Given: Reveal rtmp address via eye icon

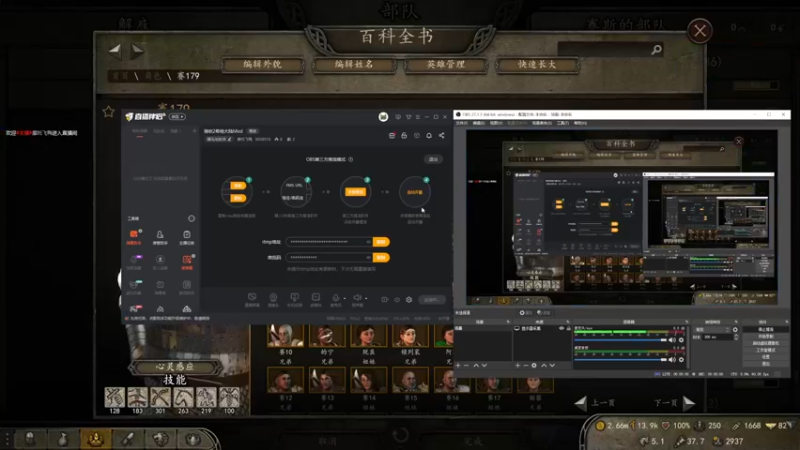Looking at the screenshot, I should coord(368,242).
